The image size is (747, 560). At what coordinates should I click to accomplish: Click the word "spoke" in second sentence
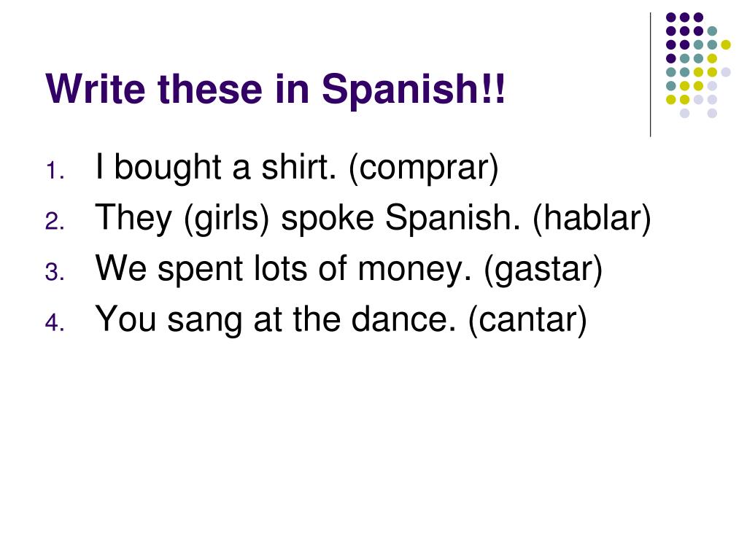[x=328, y=219]
